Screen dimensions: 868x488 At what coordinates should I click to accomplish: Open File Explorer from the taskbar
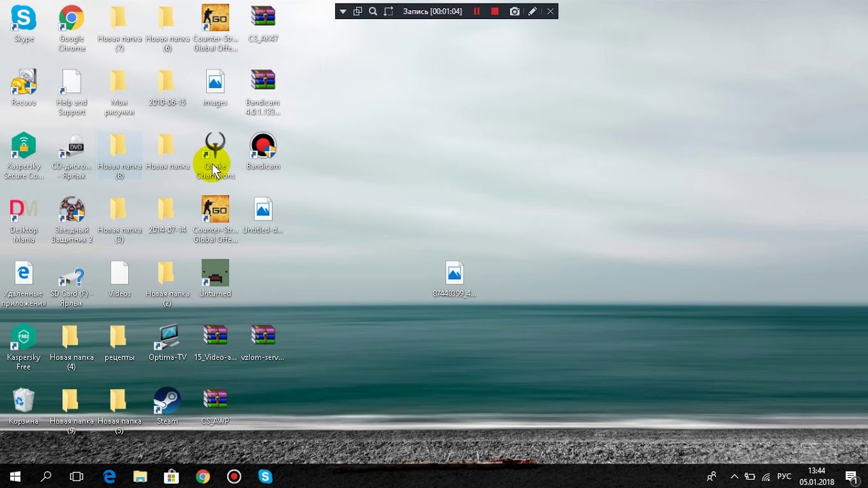[x=140, y=476]
